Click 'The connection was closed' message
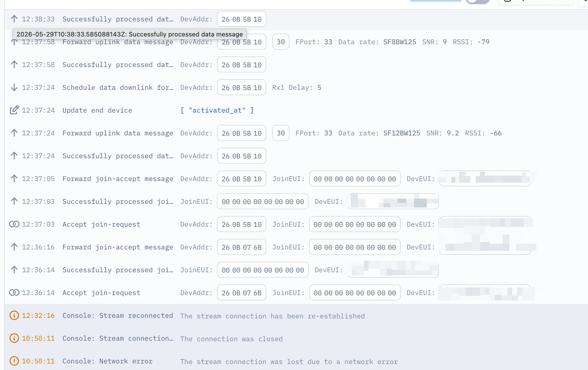 [x=231, y=339]
